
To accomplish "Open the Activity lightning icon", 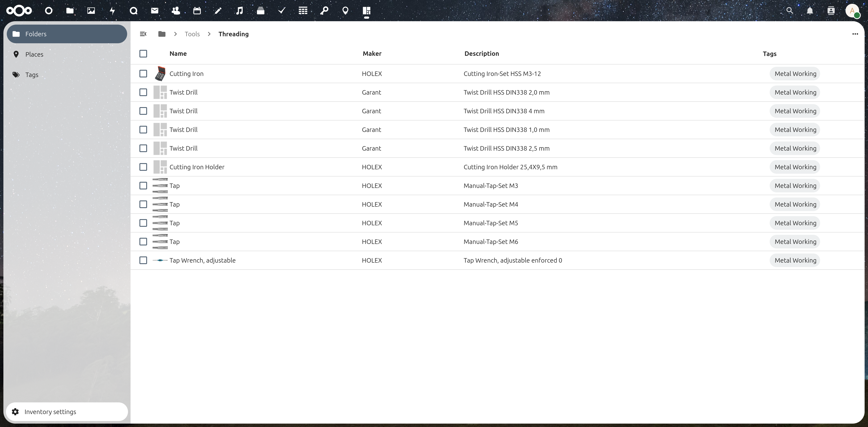I will (x=112, y=11).
